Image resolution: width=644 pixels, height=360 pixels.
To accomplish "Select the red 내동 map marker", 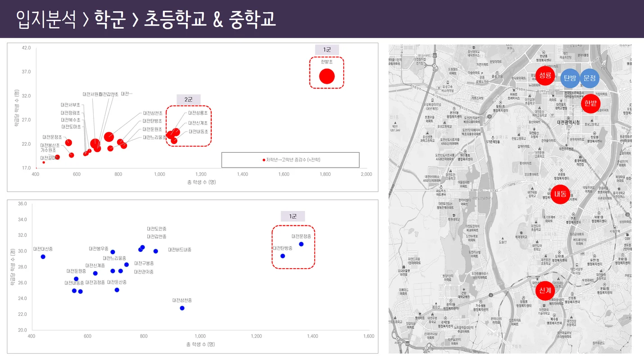I will click(x=561, y=194).
